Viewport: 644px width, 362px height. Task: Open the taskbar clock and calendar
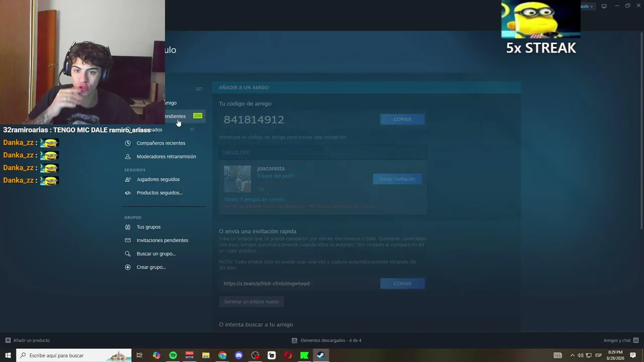point(616,355)
